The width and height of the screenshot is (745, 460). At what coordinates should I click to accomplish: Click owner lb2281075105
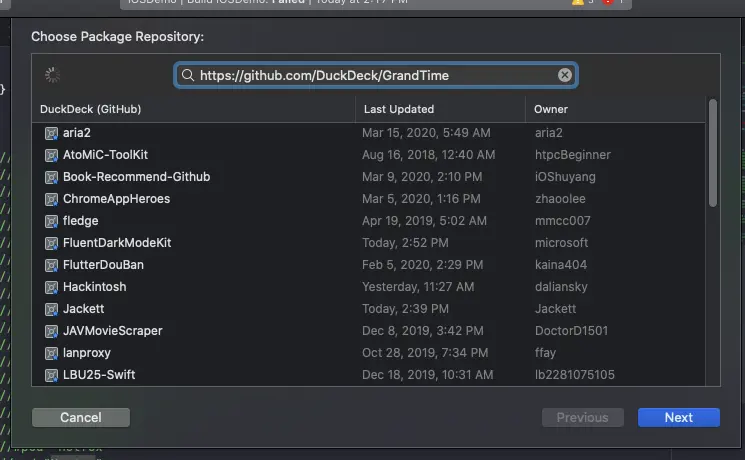574,375
